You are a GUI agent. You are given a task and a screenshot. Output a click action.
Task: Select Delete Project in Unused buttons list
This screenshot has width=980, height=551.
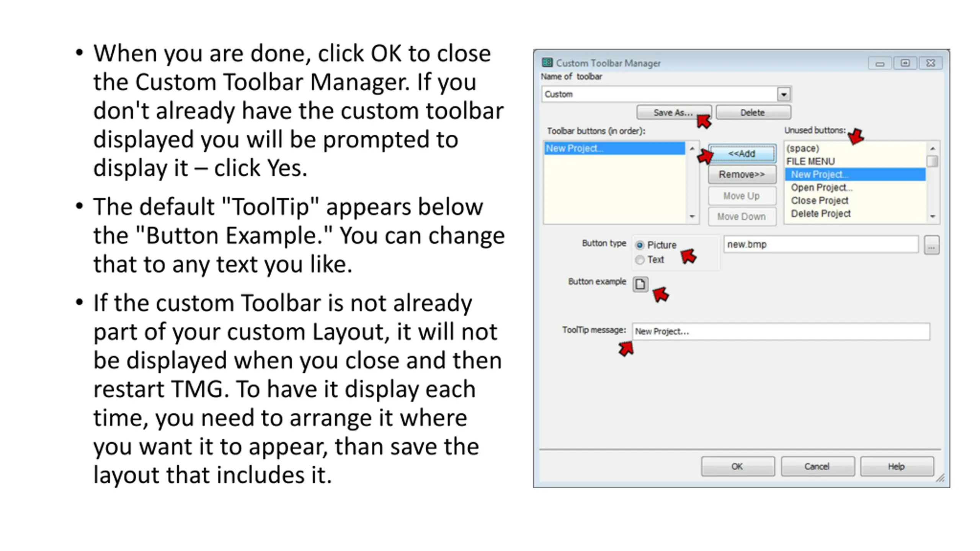[855, 214]
